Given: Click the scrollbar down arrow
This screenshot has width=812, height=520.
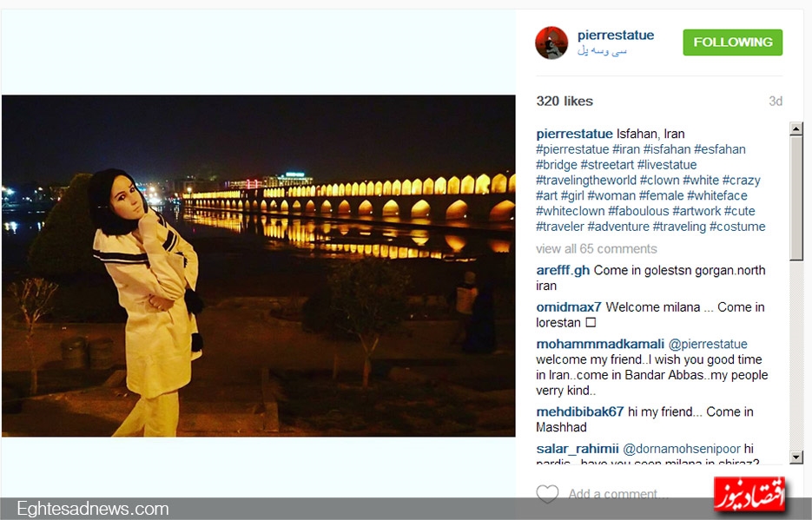Looking at the screenshot, I should (796, 457).
